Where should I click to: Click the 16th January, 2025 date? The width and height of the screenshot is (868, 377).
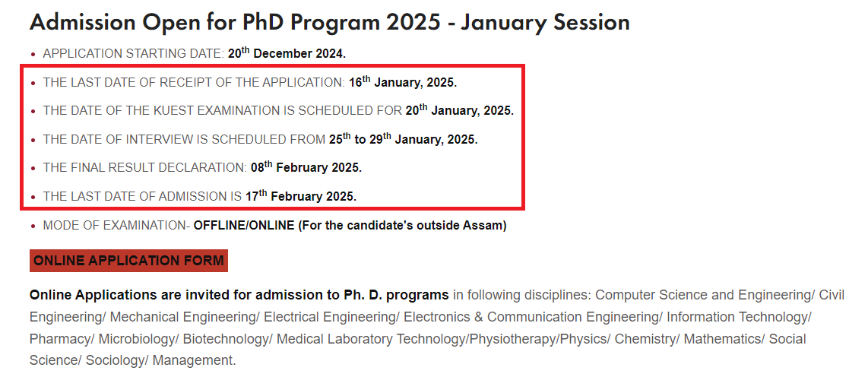pyautogui.click(x=403, y=83)
